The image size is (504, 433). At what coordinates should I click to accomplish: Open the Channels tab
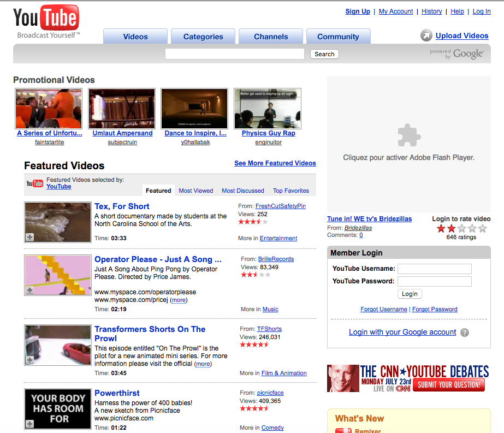pos(270,36)
